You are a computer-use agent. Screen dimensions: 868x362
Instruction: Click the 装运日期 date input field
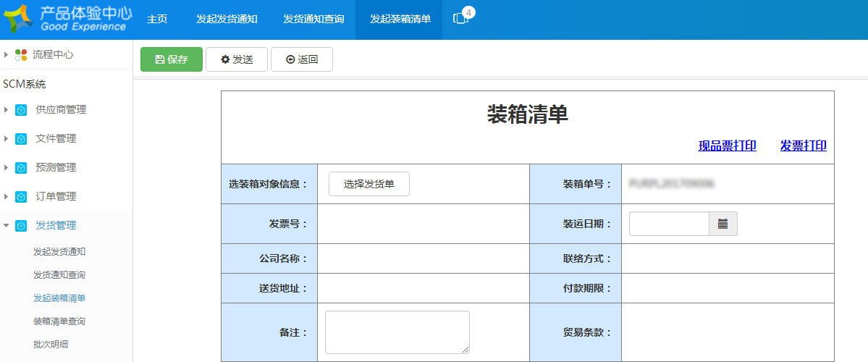click(x=669, y=224)
